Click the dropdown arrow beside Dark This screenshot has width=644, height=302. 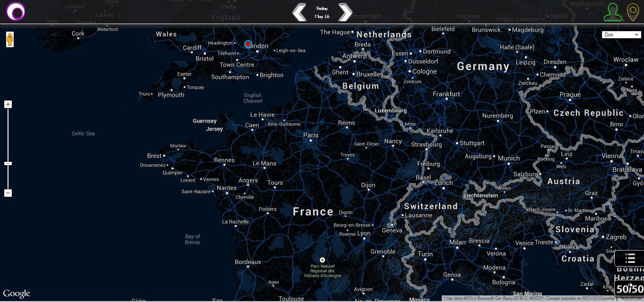(x=637, y=34)
